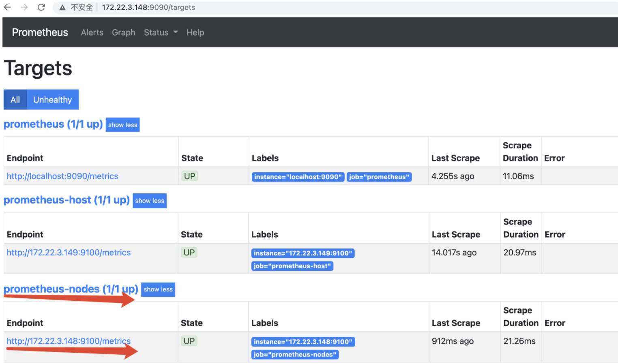Click the job="prometheus" label badge
This screenshot has width=618, height=364.
click(379, 177)
